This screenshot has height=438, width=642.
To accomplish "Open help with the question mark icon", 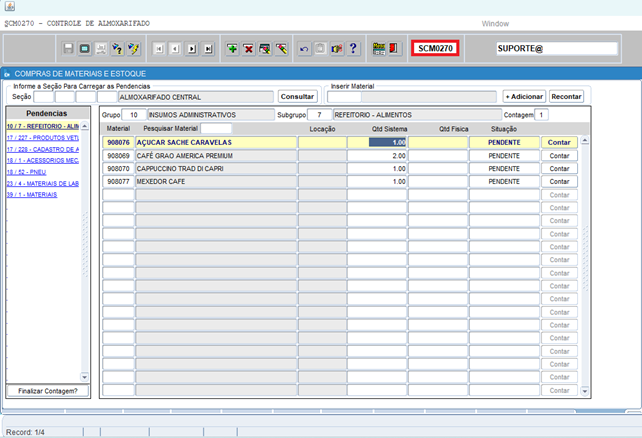I will click(353, 49).
